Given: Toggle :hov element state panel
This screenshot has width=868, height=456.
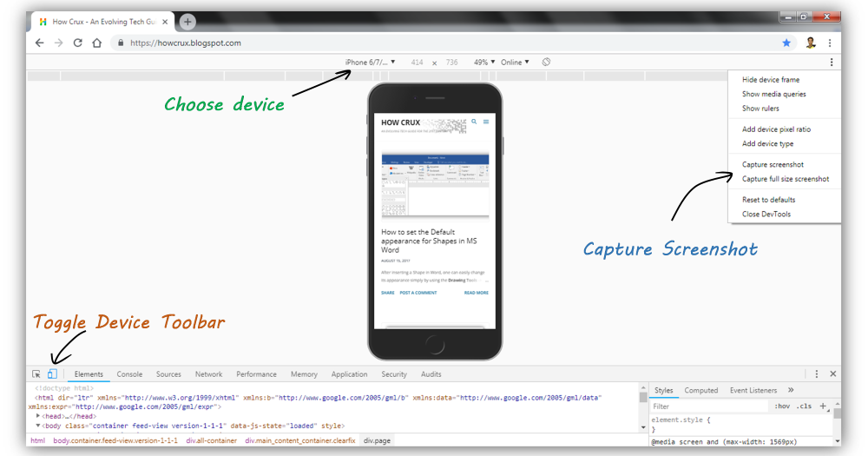Looking at the screenshot, I should [782, 406].
